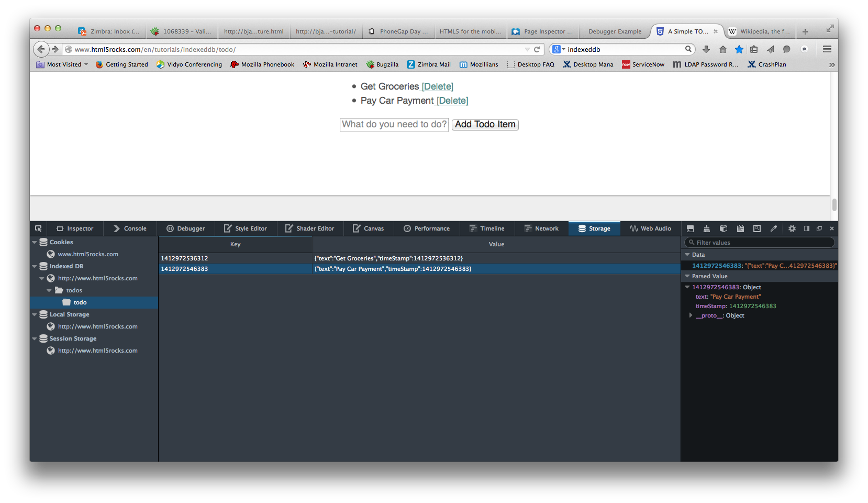Collapse the Local Storage tree node

point(35,314)
